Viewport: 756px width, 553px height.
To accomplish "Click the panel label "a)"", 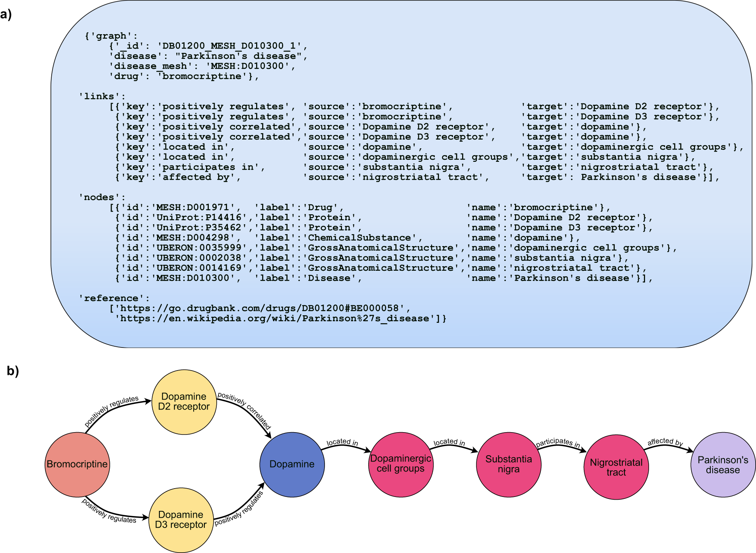I will (x=6, y=15).
